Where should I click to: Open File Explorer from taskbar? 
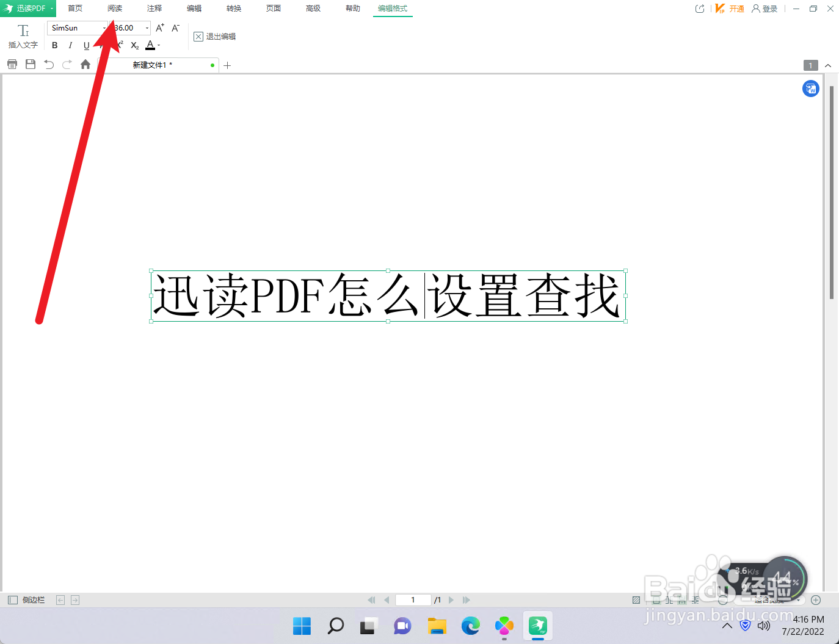coord(437,626)
